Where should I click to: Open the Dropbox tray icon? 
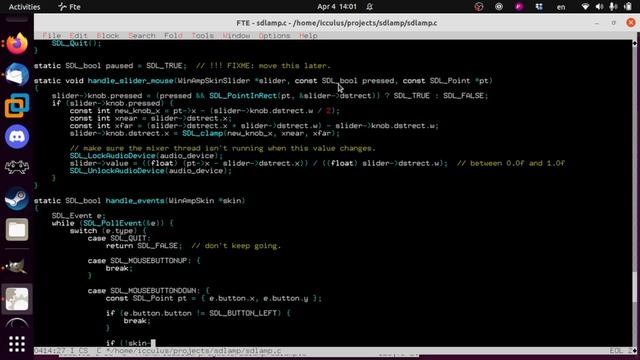539,7
